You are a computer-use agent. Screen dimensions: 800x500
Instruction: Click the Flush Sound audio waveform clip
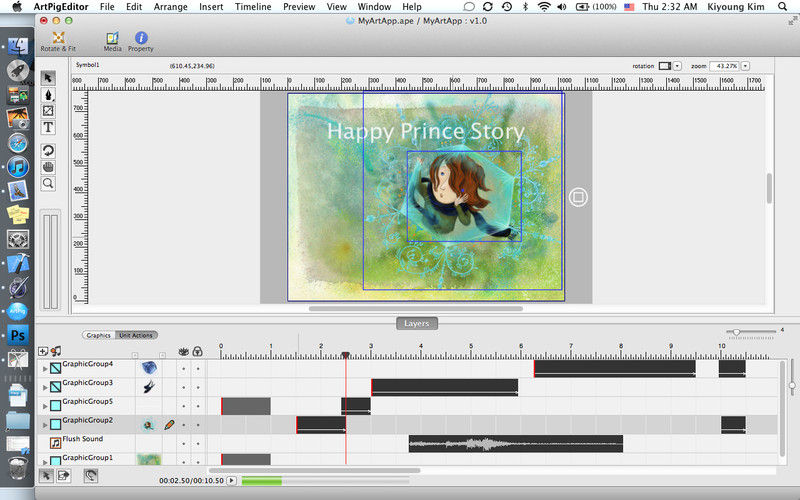pyautogui.click(x=516, y=444)
